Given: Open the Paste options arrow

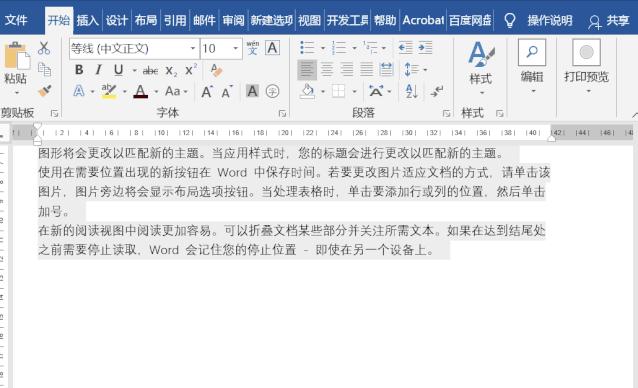Looking at the screenshot, I should coord(17,93).
